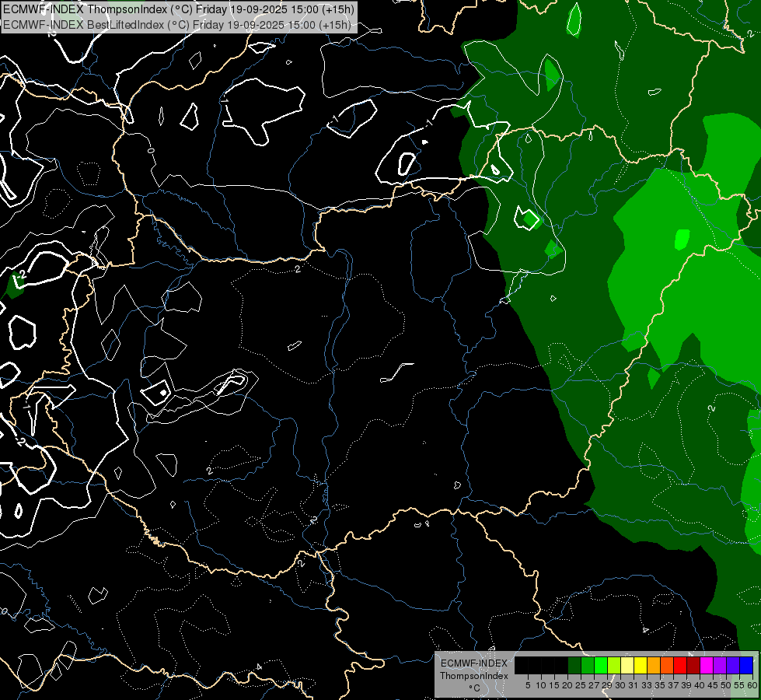Viewport: 761px width, 700px height.
Task: Click the yellow-green 29–30 legend swatch
Action: click(614, 665)
